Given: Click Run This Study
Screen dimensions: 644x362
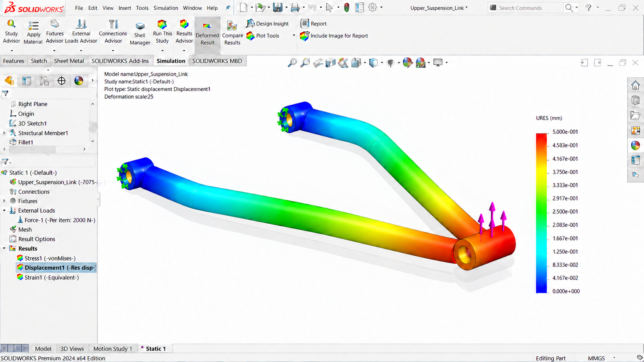Looking at the screenshot, I should tap(162, 32).
